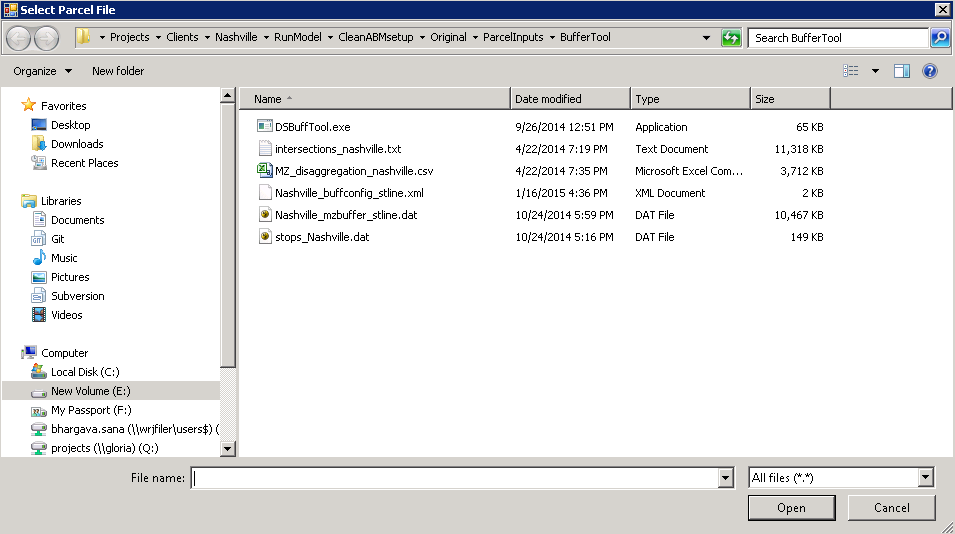
Task: Select the DSBuffTool.exe file
Action: (312, 127)
